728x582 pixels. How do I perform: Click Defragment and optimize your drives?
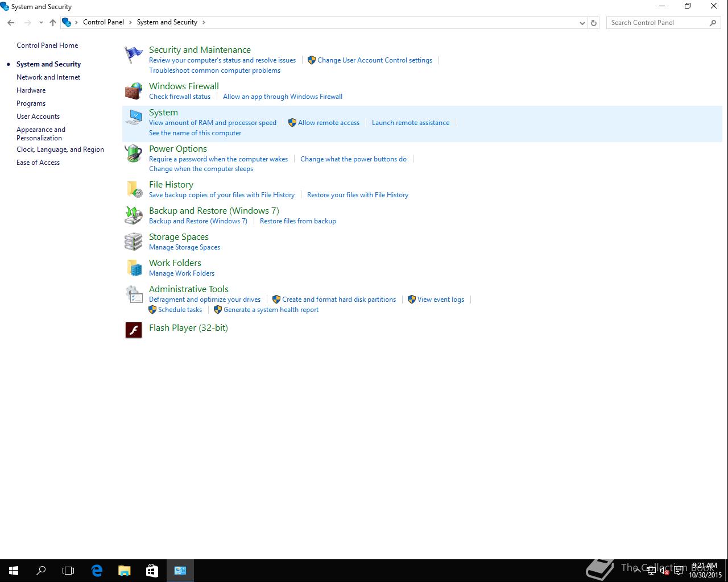pos(205,300)
